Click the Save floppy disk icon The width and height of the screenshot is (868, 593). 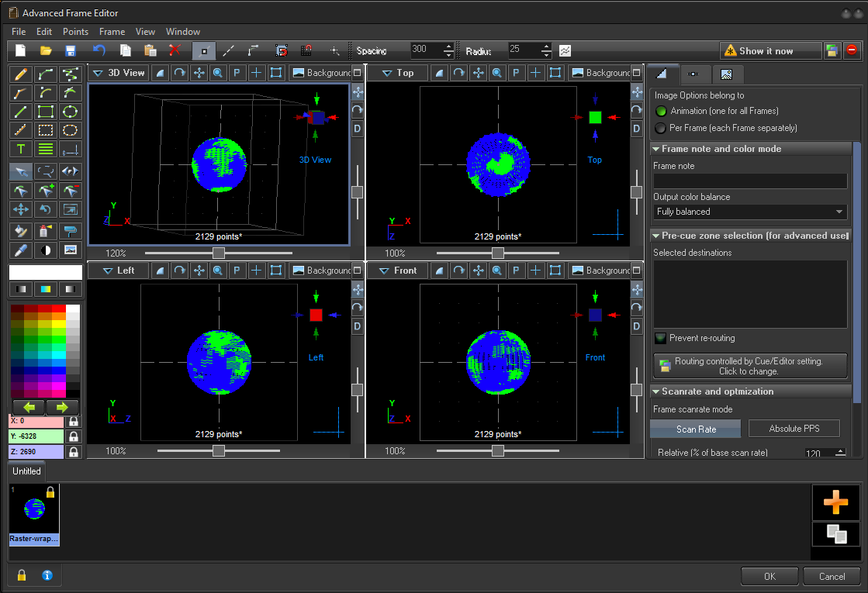71,51
